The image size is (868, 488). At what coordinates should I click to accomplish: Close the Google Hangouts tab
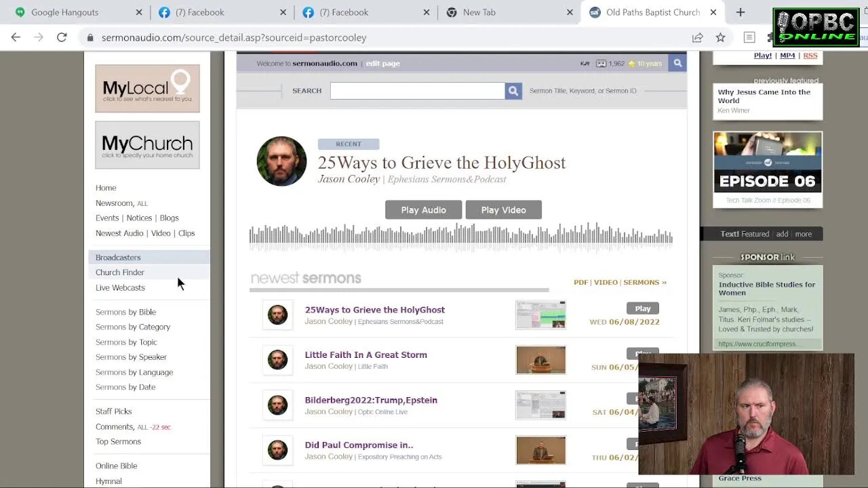coord(139,12)
